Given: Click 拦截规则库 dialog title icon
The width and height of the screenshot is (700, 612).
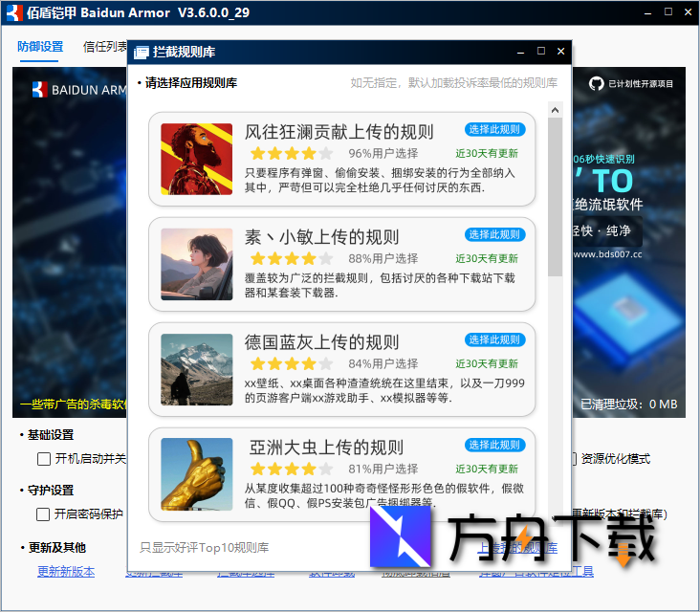Looking at the screenshot, I should [x=142, y=53].
